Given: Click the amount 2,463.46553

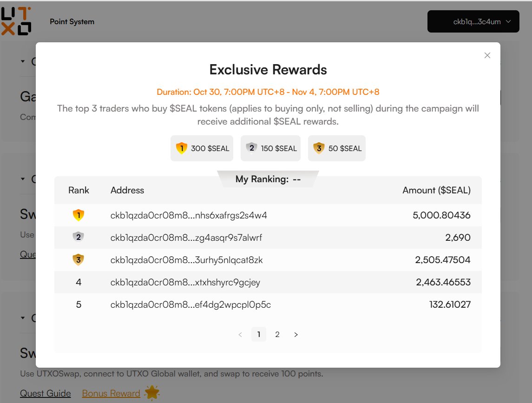Looking at the screenshot, I should click(x=443, y=282).
